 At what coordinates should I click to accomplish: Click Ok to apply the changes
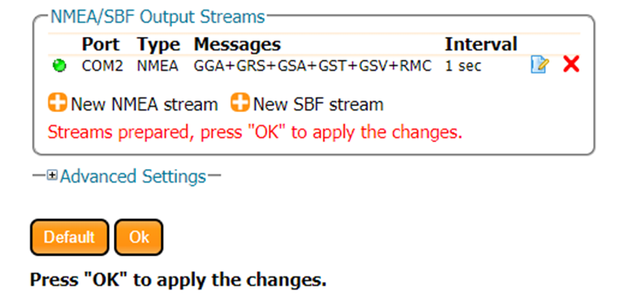pos(139,237)
